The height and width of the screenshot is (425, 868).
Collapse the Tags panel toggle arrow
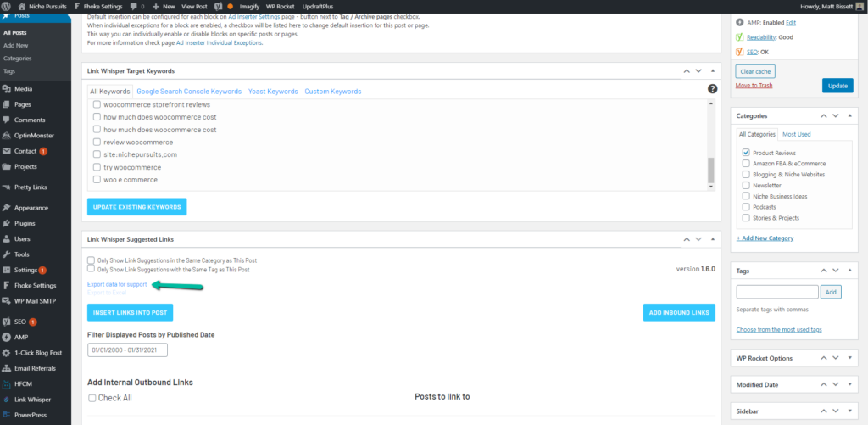click(849, 271)
